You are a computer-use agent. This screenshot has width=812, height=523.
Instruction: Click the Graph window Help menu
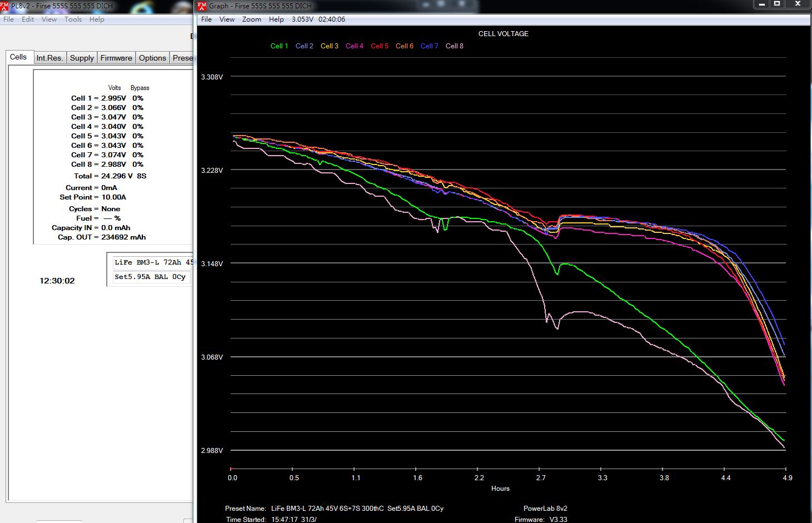[x=276, y=19]
